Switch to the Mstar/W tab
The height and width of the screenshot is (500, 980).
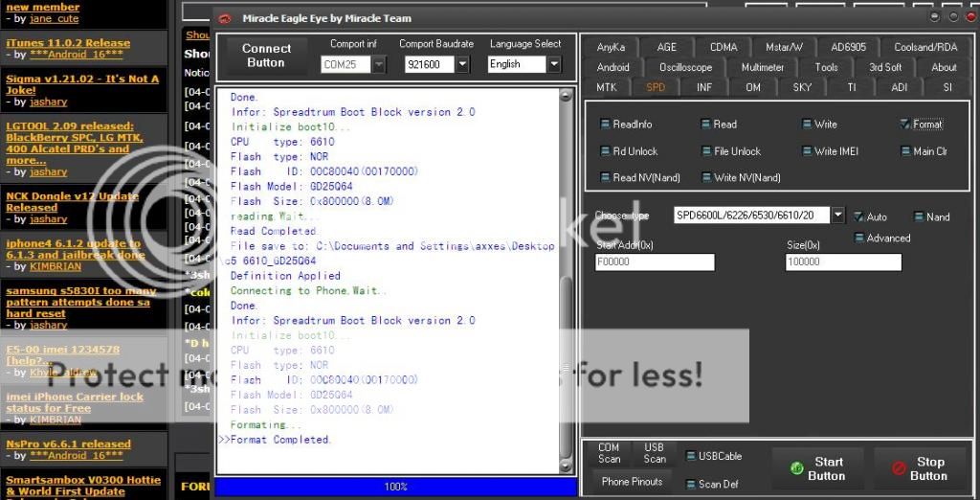tap(785, 47)
